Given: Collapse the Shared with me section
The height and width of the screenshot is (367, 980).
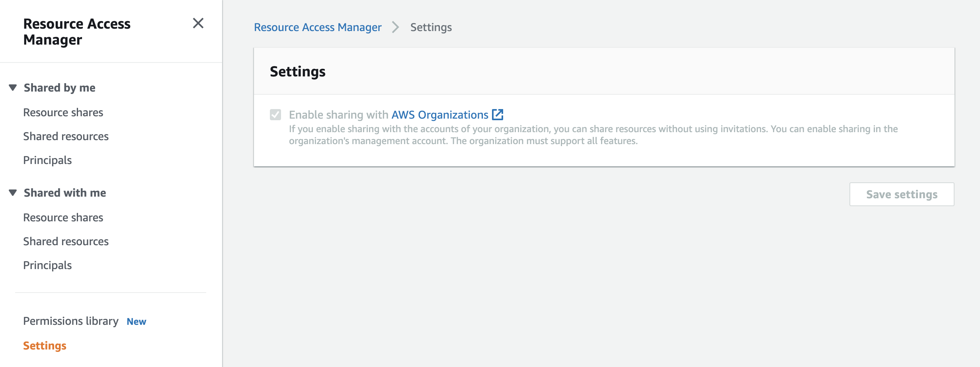Looking at the screenshot, I should coord(13,193).
